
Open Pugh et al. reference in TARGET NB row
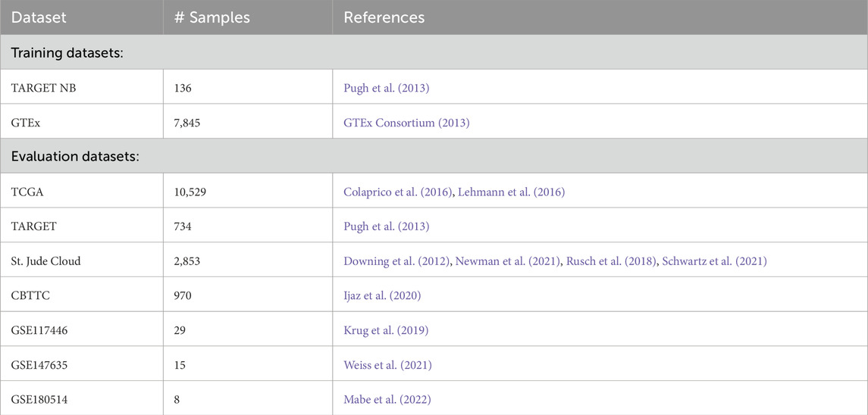tap(386, 88)
